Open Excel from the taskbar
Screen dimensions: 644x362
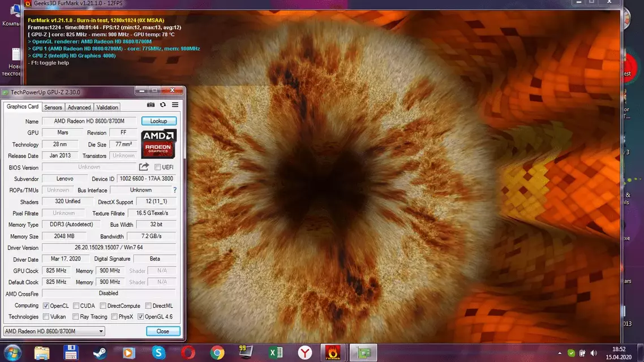coord(276,353)
